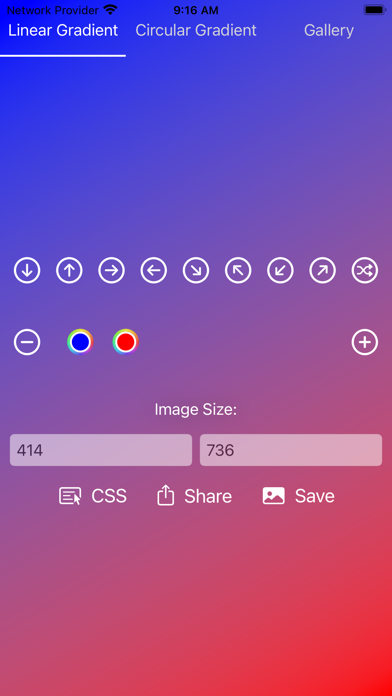
Task: Select the right arrow gradient direction
Action: click(x=111, y=270)
